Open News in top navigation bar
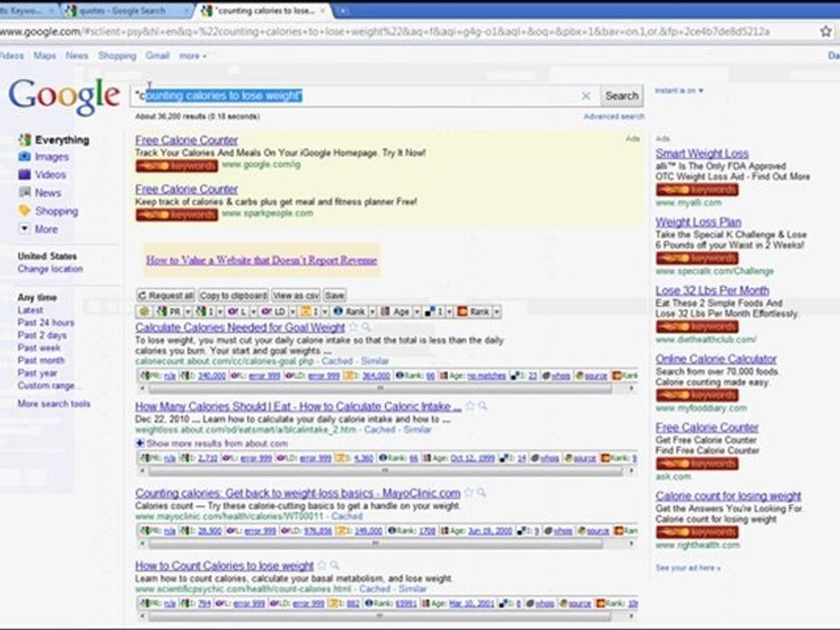 (77, 56)
